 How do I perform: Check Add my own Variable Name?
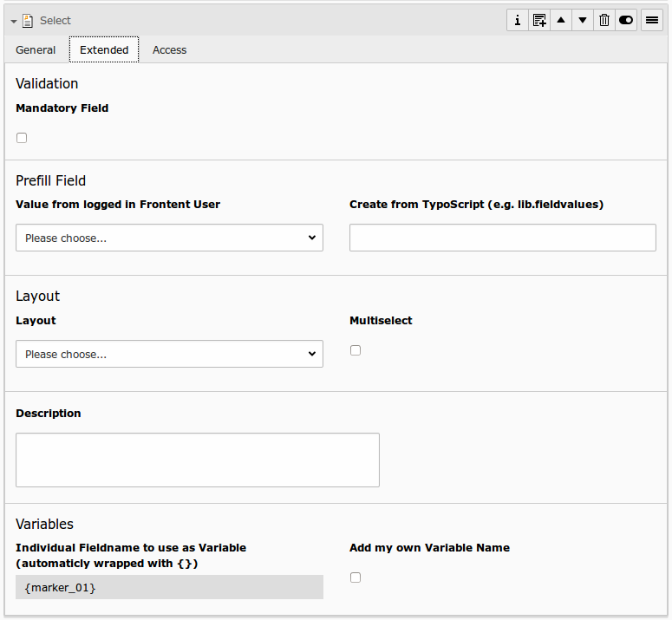coord(356,578)
